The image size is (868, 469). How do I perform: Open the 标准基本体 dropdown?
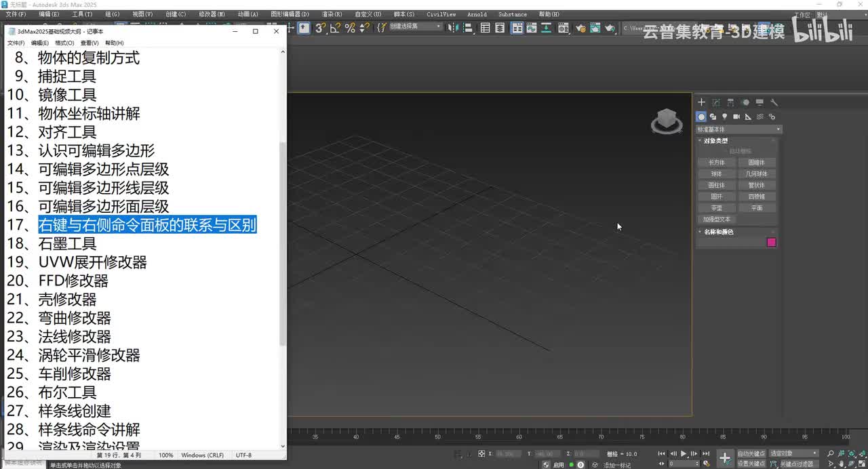click(739, 129)
